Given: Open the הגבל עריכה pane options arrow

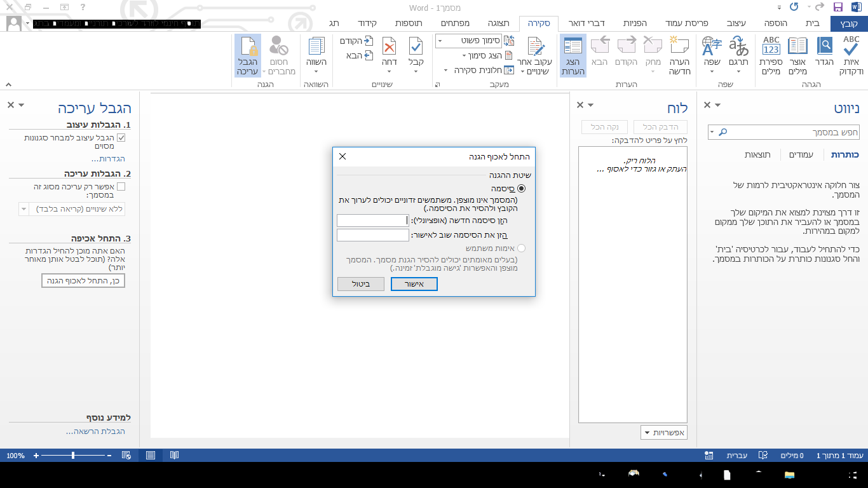Looking at the screenshot, I should [x=22, y=105].
